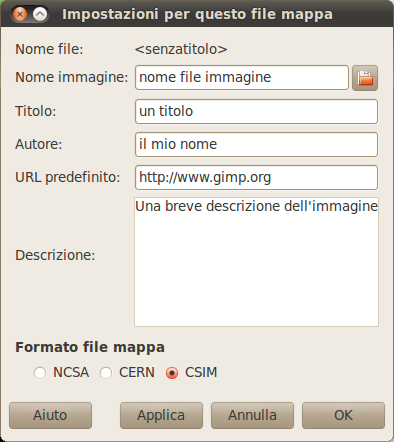Click the Aiuto button
This screenshot has height=442, width=394.
[50, 415]
